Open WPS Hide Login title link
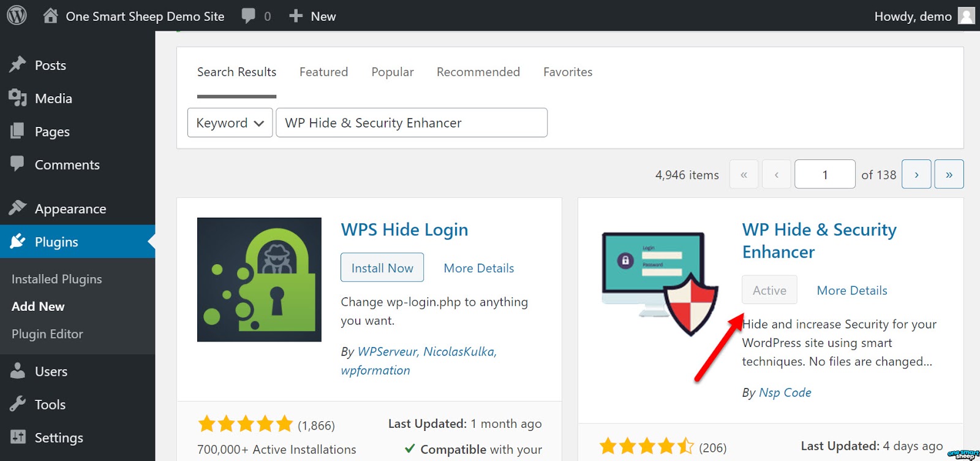The width and height of the screenshot is (980, 461). [404, 230]
